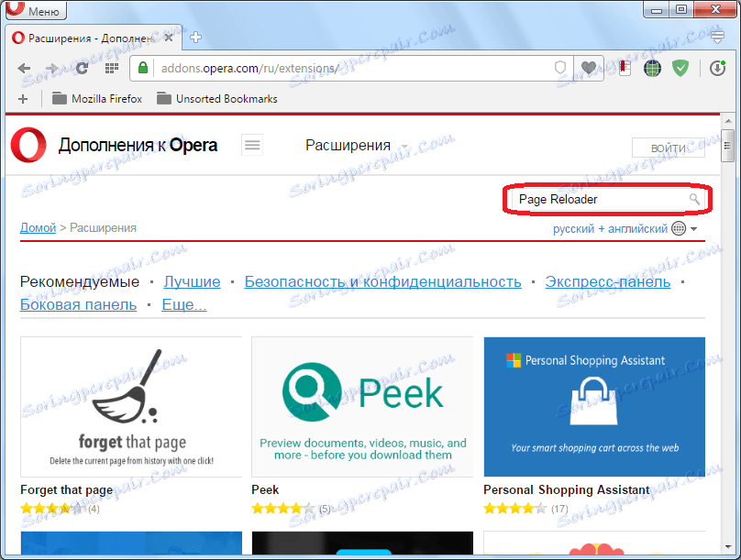Open the hamburger menu beside Дополнения к Opera
741x560 pixels.
click(252, 145)
